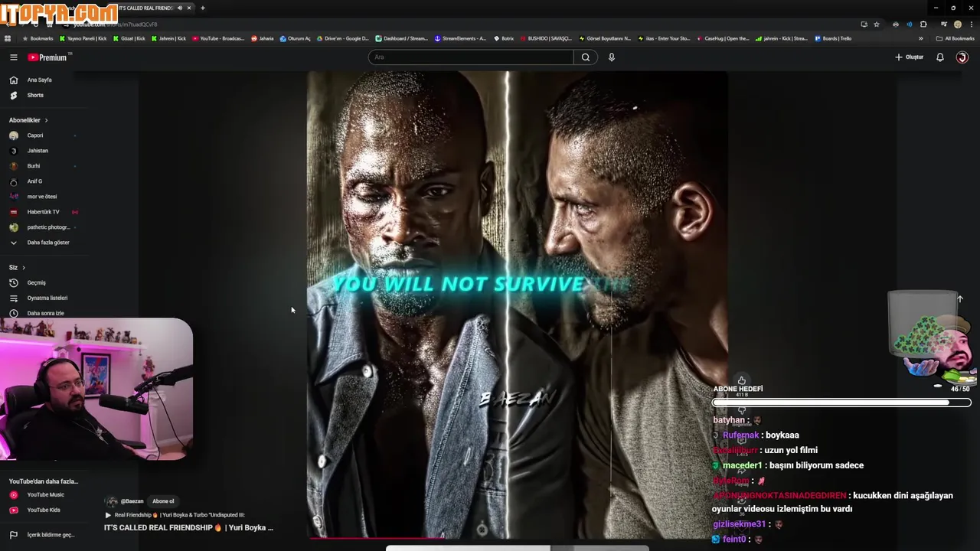Screen dimensions: 980x551
Task: Open the Jaharia bookmark
Action: coord(263,38)
